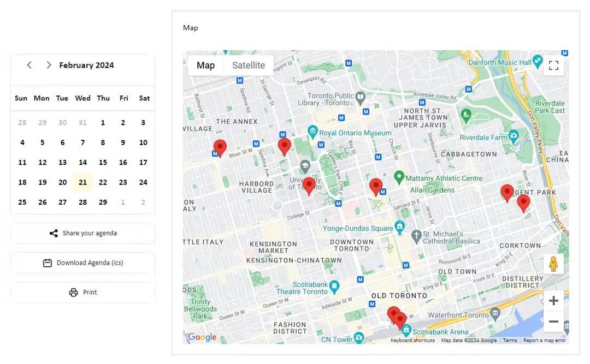590x364 pixels.
Task: Click the Street View pegman icon
Action: [553, 264]
